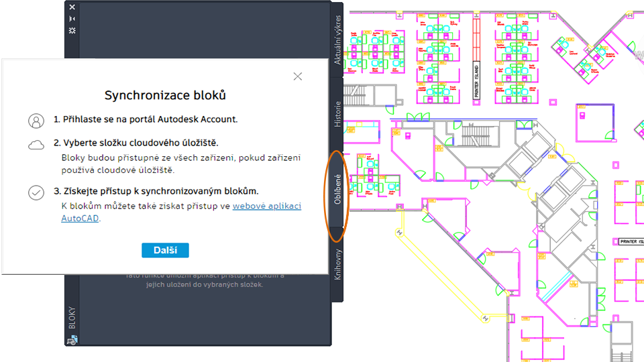Switch to the Aktuální výkres tab
Screen dimensions: 644x362
(337, 40)
